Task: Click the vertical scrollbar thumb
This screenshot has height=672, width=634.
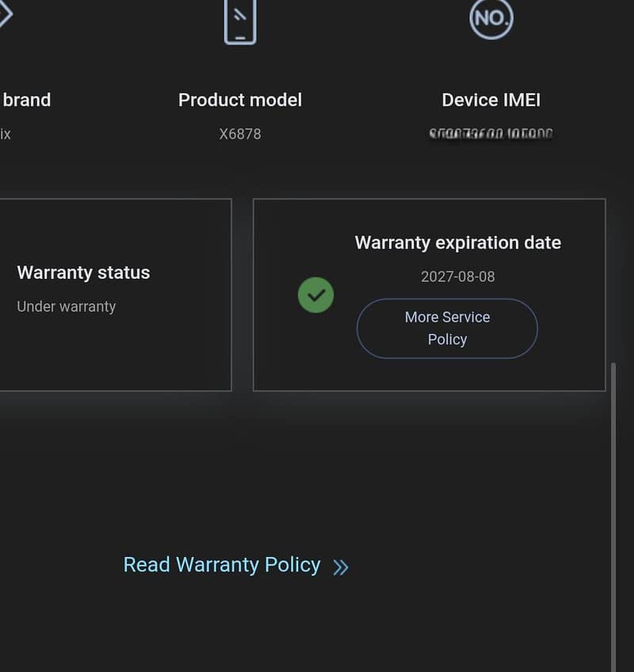Action: (x=613, y=517)
